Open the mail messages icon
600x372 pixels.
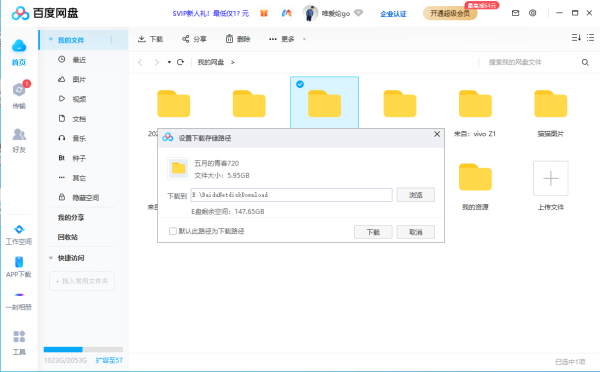[515, 13]
